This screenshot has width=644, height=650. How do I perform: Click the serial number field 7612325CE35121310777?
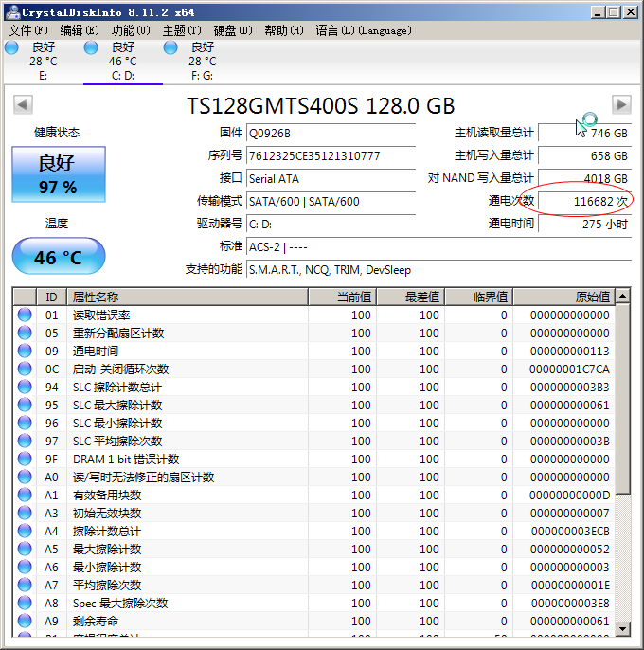pyautogui.click(x=331, y=155)
